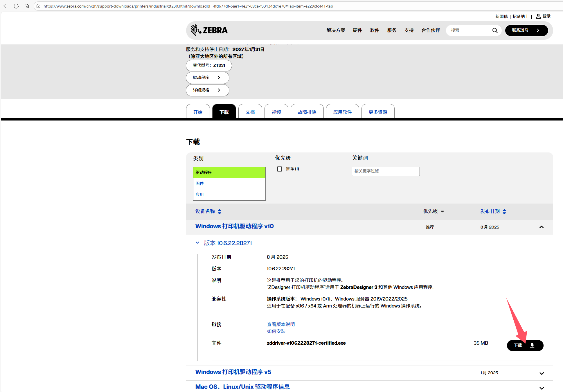
Task: Switch to the 文档 tab
Action: tap(250, 112)
